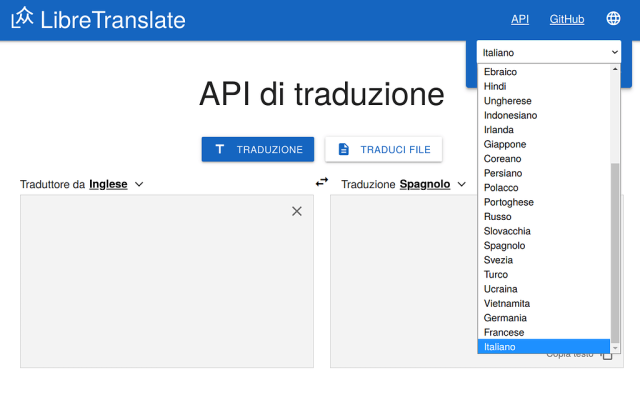Open the Italiano language select box
Screen dimensions: 640x400
549,52
